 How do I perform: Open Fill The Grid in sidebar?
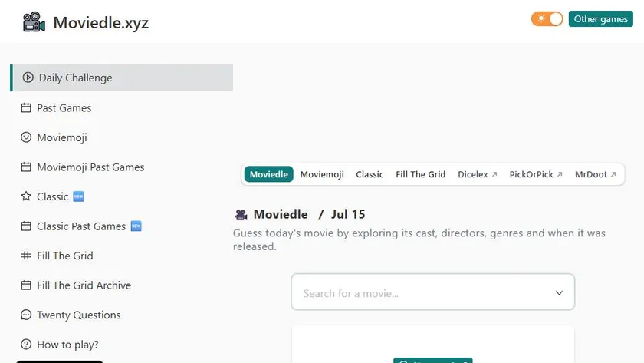pyautogui.click(x=65, y=256)
